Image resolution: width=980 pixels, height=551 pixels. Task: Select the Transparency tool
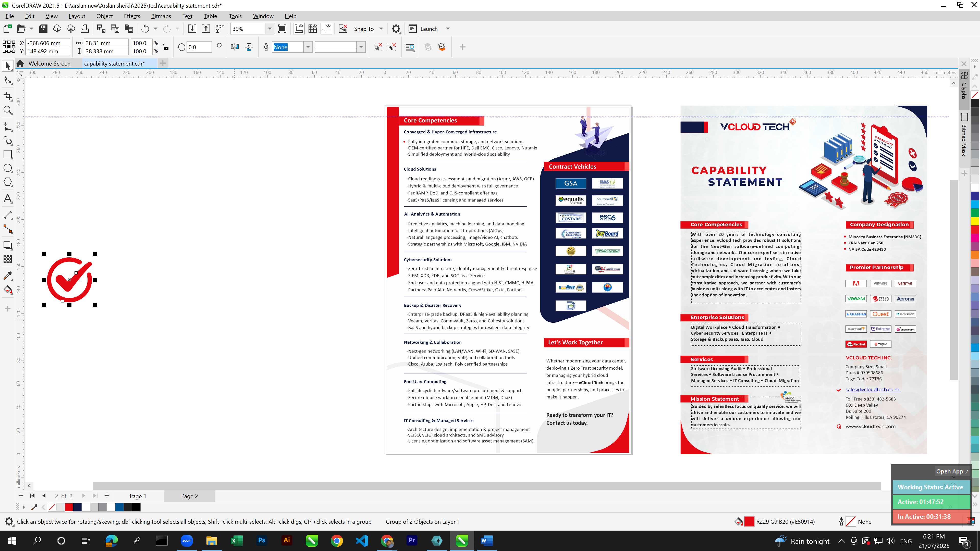tap(8, 259)
